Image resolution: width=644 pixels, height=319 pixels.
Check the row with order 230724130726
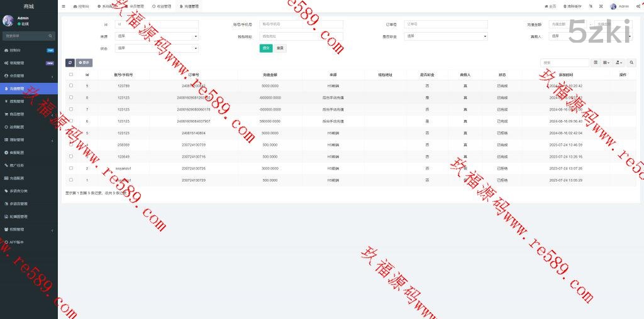(71, 168)
